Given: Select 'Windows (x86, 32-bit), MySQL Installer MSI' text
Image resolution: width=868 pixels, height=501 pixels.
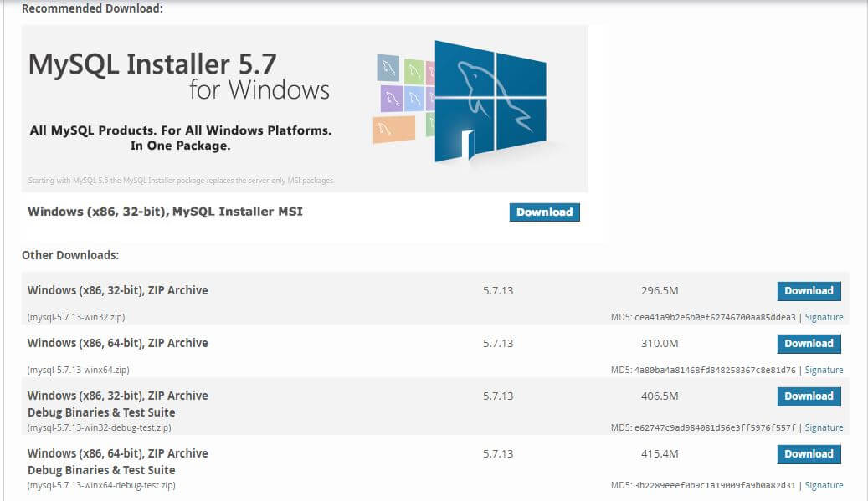Looking at the screenshot, I should [x=165, y=212].
